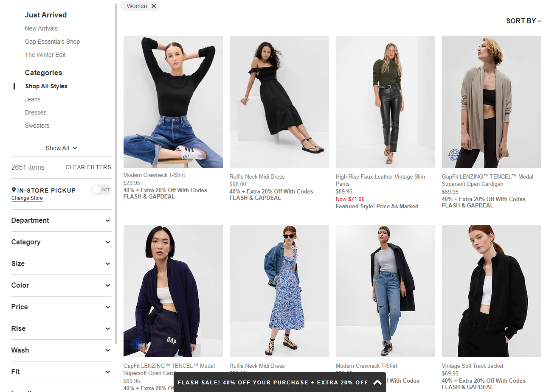Click the Change Store link
The image size is (546, 392).
[x=27, y=198]
